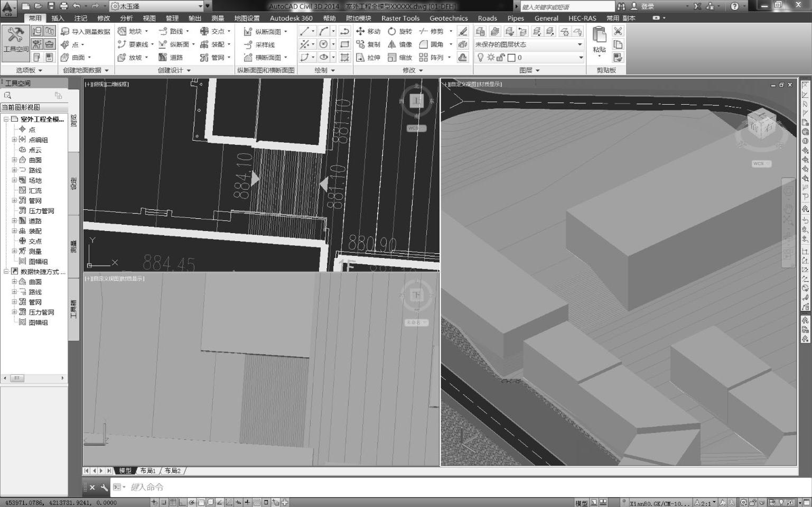Click the print icon in quick access toolbar

coord(64,6)
